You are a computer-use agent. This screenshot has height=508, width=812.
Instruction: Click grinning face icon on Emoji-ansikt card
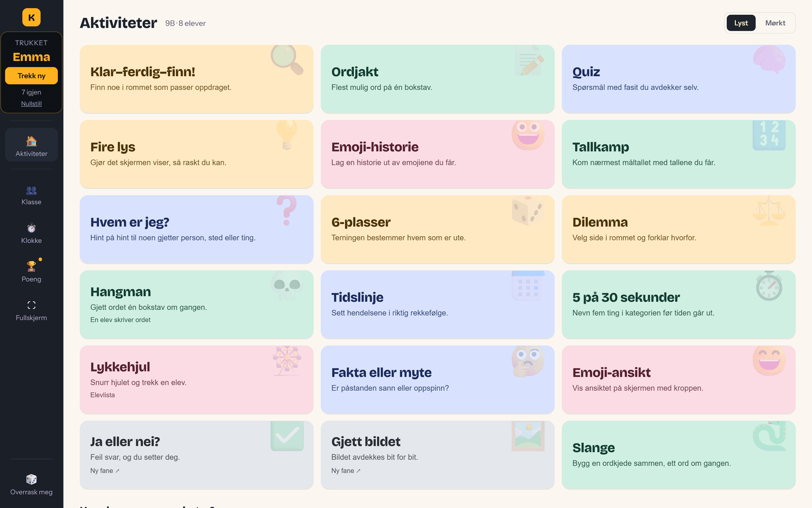point(769,361)
